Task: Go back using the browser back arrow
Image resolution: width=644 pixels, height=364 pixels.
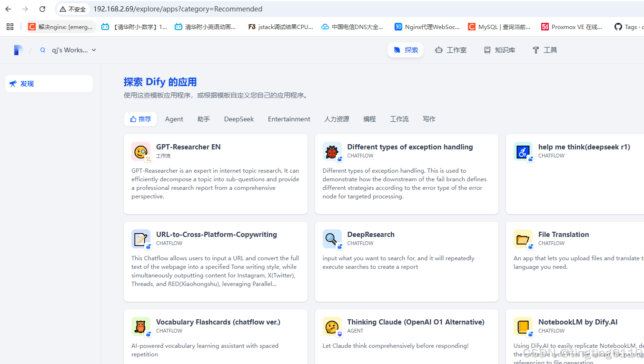Action: [x=9, y=9]
